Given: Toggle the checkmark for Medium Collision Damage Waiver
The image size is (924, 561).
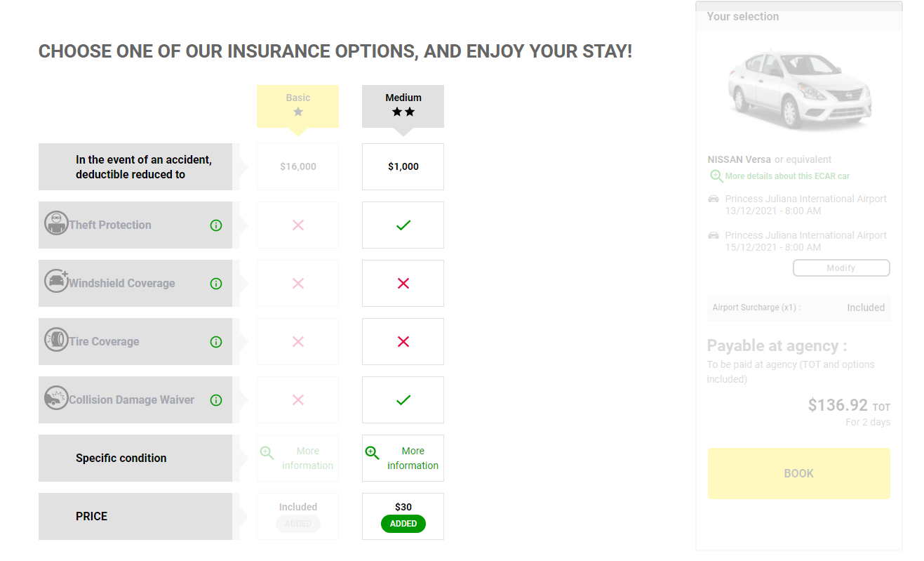Looking at the screenshot, I should coord(403,400).
